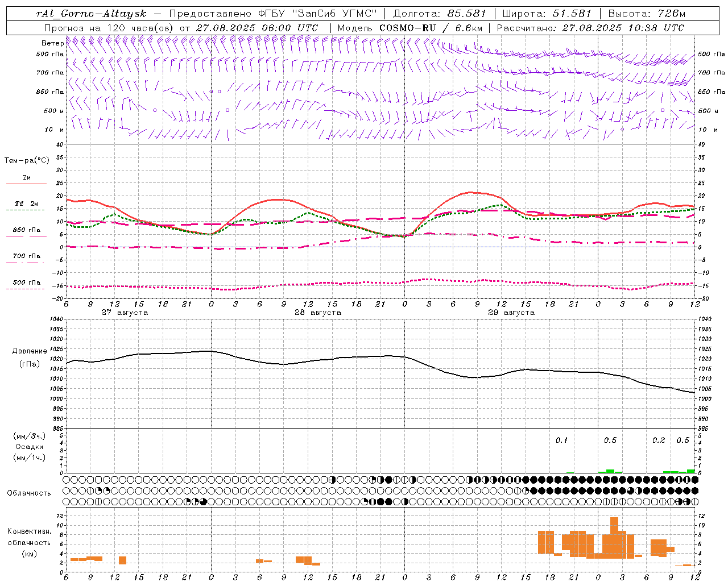Click the 'Долгота: 85.581' header value
728x582 pixels.
[x=440, y=14]
